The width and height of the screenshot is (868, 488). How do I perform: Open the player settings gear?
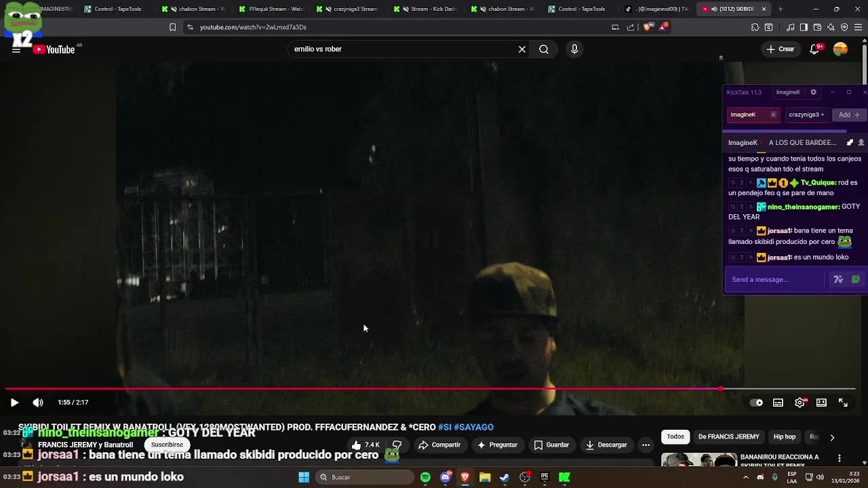coord(800,403)
